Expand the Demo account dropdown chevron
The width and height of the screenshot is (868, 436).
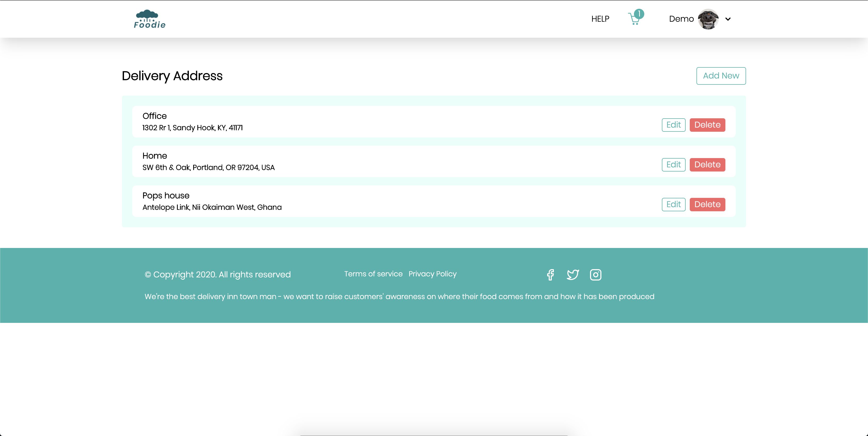pyautogui.click(x=728, y=19)
